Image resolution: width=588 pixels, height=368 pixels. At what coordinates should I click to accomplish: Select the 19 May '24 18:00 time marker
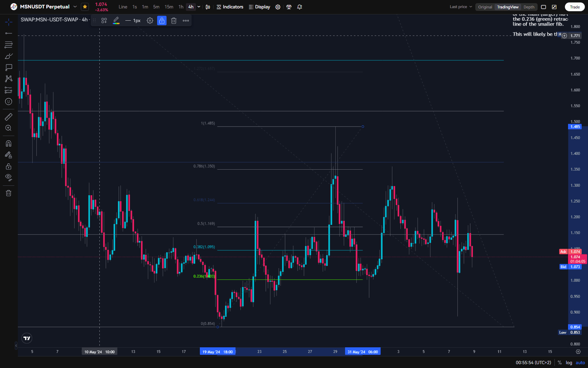pyautogui.click(x=218, y=352)
